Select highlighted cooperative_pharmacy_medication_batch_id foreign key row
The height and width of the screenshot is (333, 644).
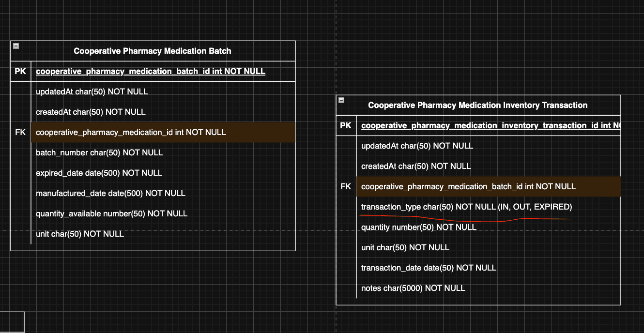pyautogui.click(x=468, y=186)
